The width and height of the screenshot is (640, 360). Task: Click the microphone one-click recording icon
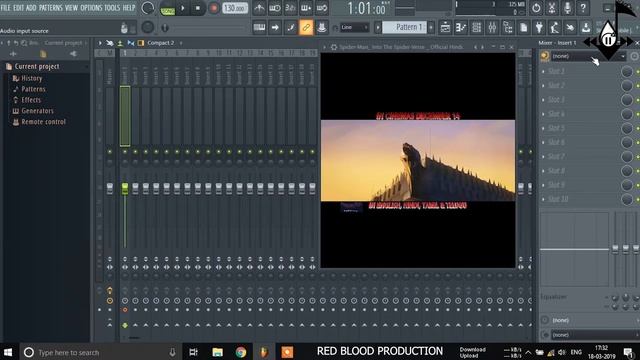567,8
